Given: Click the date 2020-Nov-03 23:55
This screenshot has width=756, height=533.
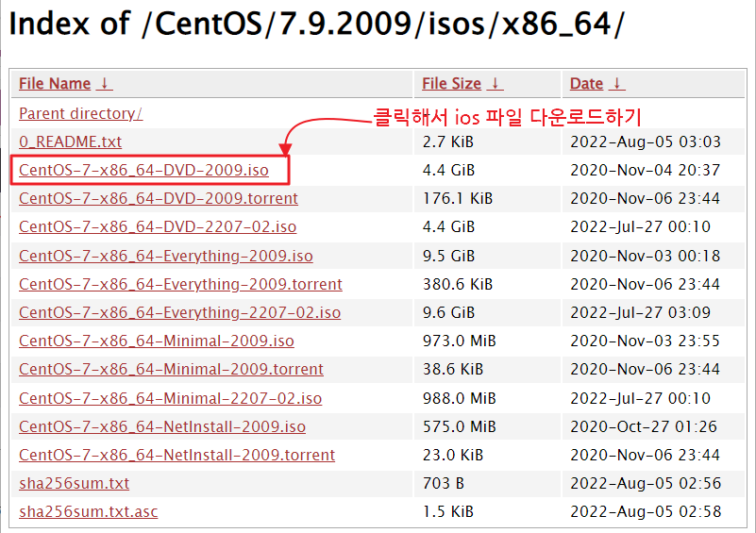Looking at the screenshot, I should [x=646, y=341].
